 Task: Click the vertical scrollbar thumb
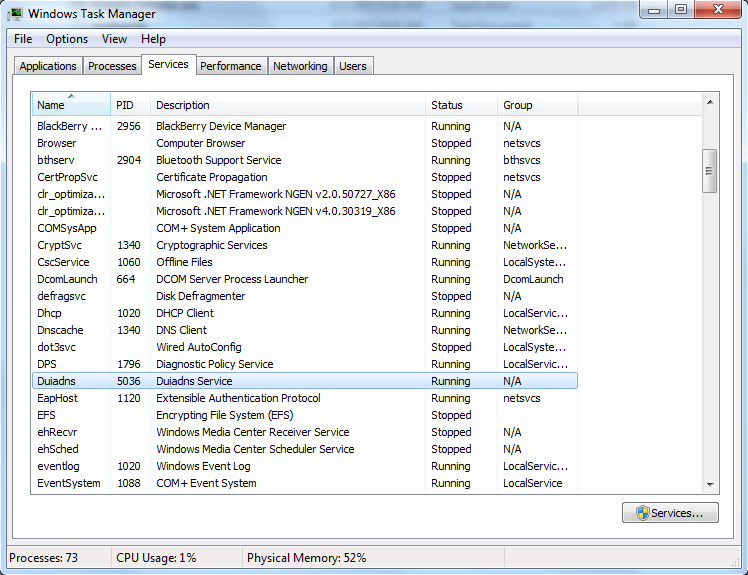click(x=710, y=171)
